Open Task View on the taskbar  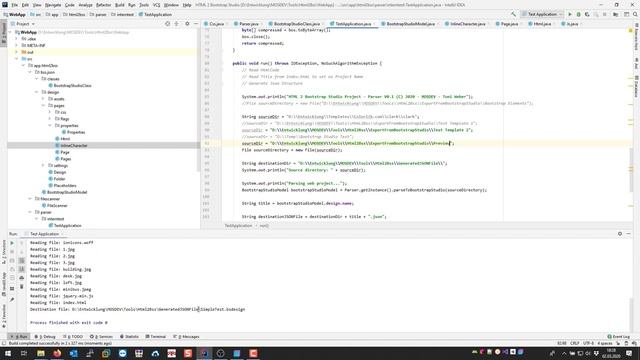[24, 353]
